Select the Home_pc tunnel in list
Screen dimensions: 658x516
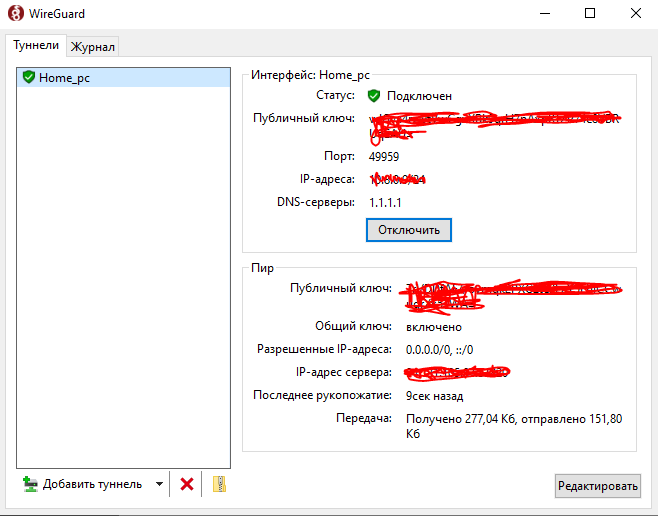123,78
